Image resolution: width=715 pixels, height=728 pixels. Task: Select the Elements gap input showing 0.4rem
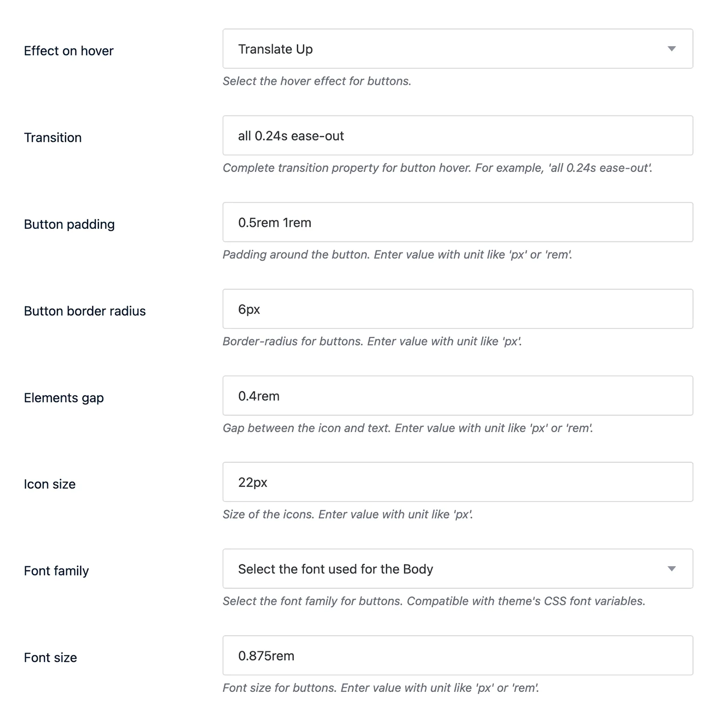[x=458, y=395]
